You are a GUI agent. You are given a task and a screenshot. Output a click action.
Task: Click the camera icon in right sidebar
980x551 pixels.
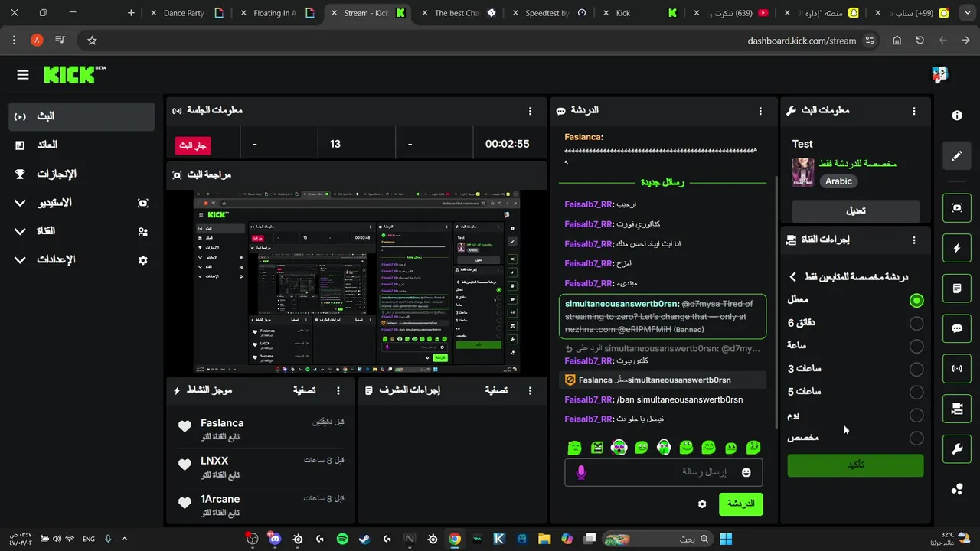(957, 409)
